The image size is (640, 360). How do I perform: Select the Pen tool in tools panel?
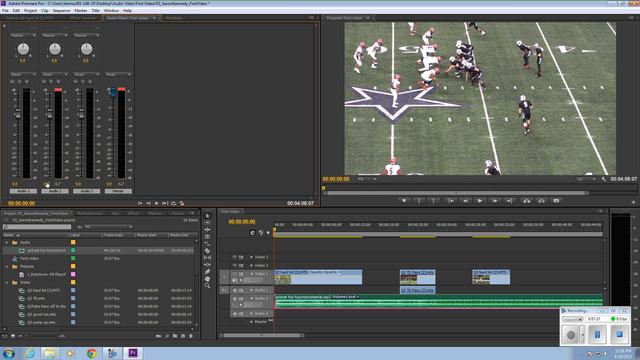[207, 271]
